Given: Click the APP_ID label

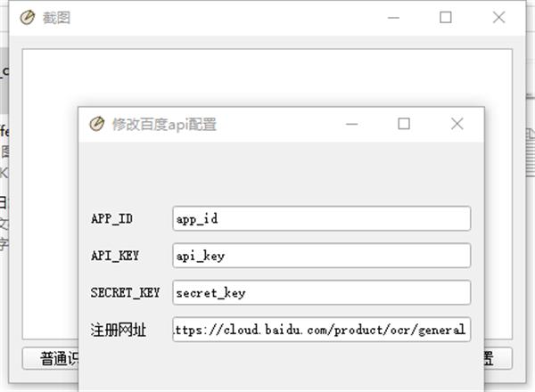Looking at the screenshot, I should (x=112, y=218).
